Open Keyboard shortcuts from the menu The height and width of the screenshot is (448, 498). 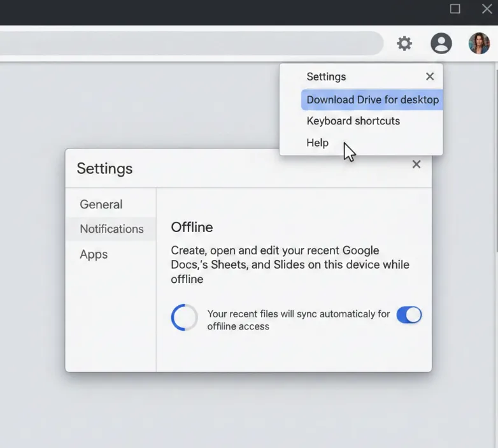[x=353, y=121]
